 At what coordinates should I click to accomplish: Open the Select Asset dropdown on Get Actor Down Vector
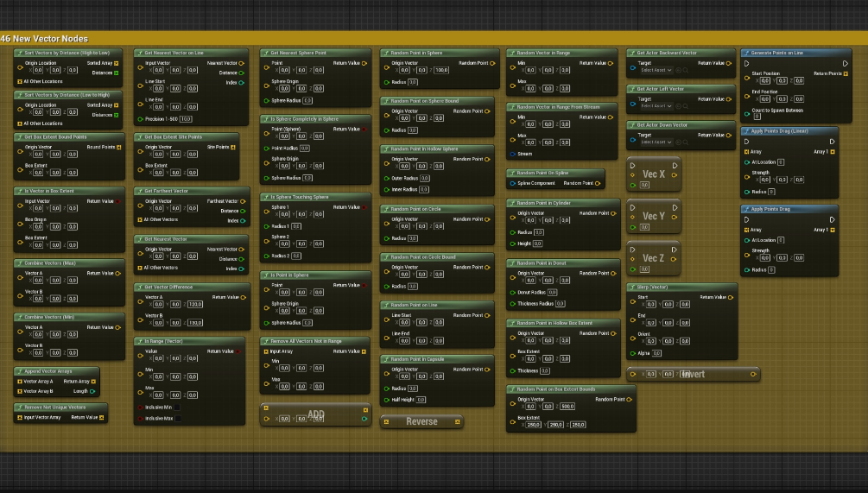656,142
